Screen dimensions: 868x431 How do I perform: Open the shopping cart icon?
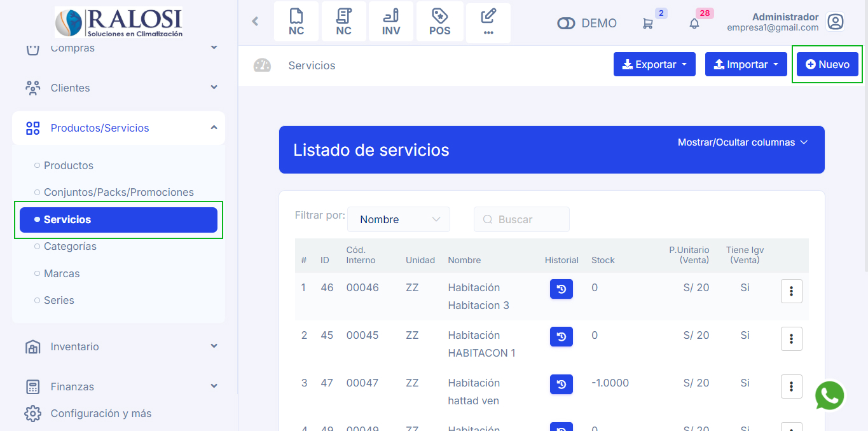[x=648, y=24]
